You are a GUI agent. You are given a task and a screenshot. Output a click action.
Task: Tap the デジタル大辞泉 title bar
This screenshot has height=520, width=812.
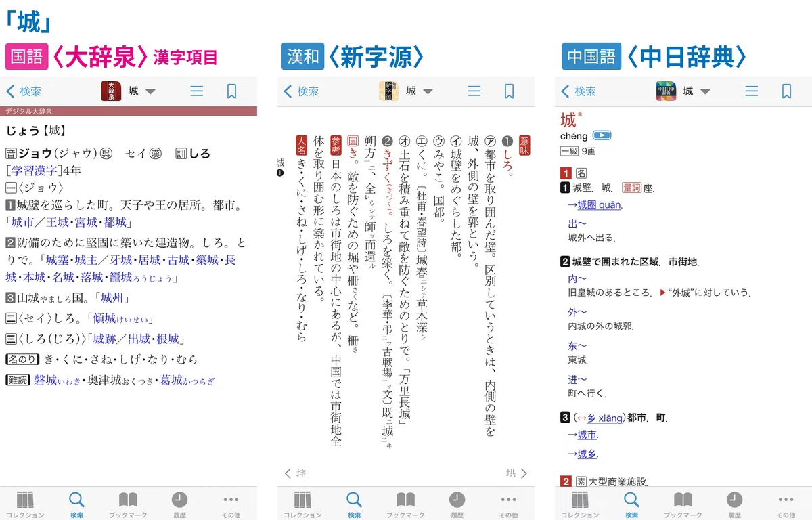(x=129, y=111)
